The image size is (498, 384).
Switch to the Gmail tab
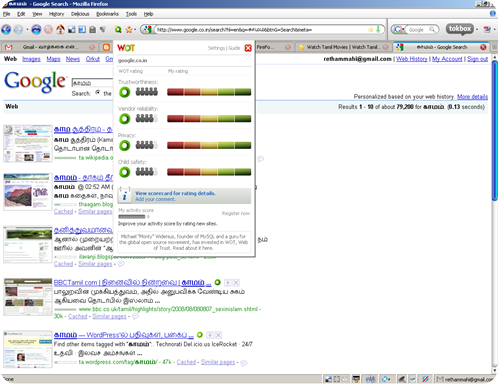tap(49, 47)
